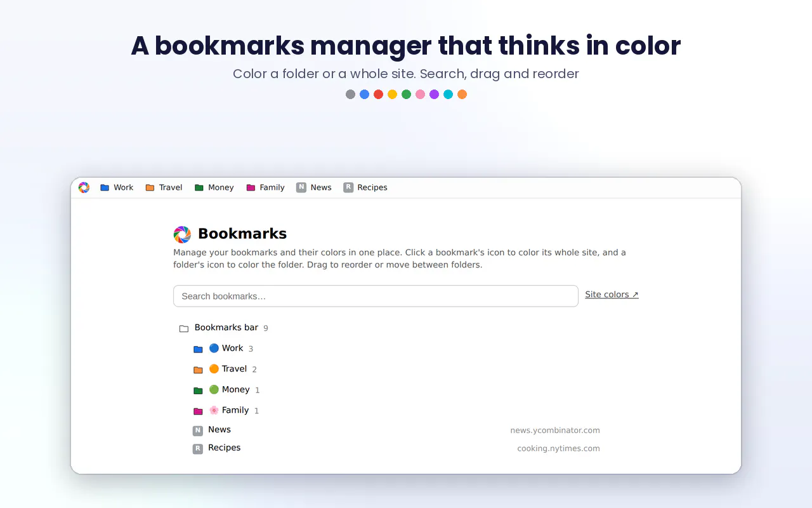Pick the orange color dot at row end

[x=462, y=95]
